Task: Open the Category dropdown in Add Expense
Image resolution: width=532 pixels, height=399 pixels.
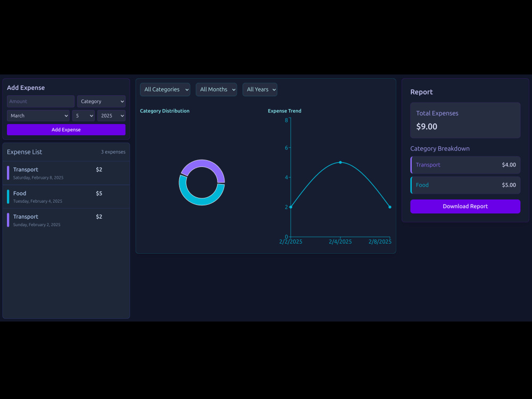Action: coord(101,101)
